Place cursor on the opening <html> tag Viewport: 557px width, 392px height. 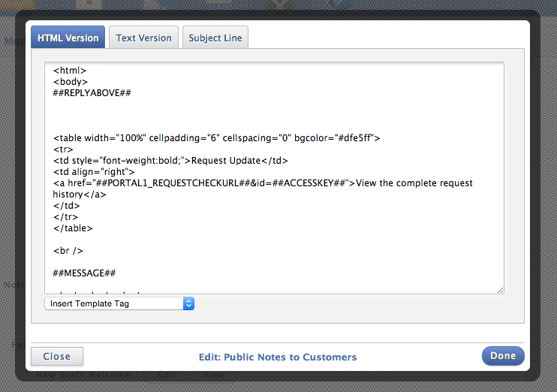[70, 70]
